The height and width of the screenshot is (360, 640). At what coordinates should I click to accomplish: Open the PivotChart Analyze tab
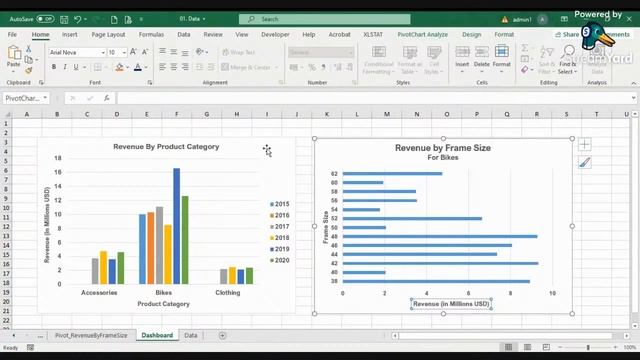tap(422, 35)
